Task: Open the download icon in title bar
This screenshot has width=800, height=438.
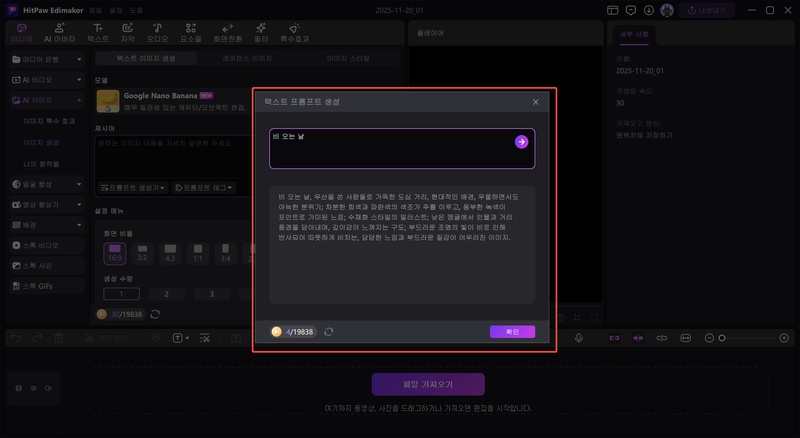Action: tap(648, 10)
